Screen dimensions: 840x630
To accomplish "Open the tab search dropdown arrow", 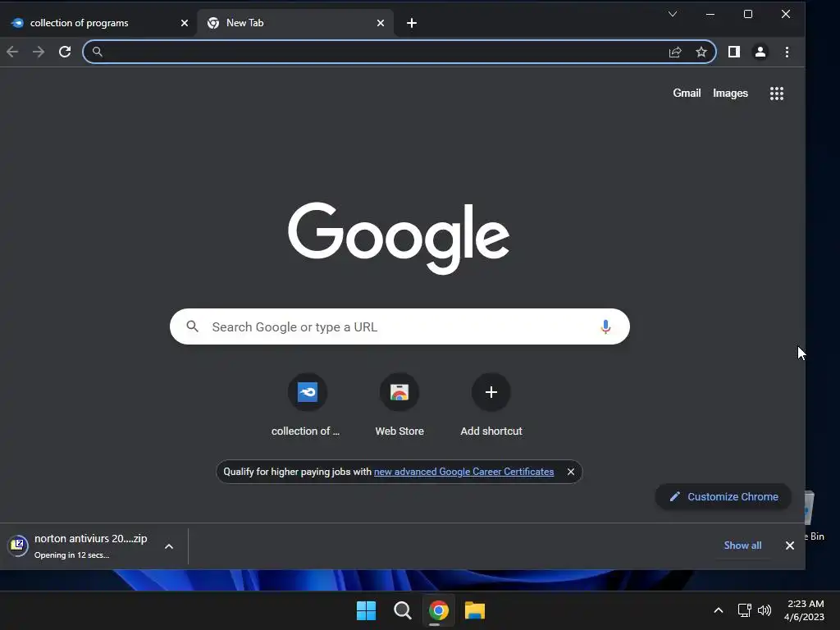I will coord(673,14).
